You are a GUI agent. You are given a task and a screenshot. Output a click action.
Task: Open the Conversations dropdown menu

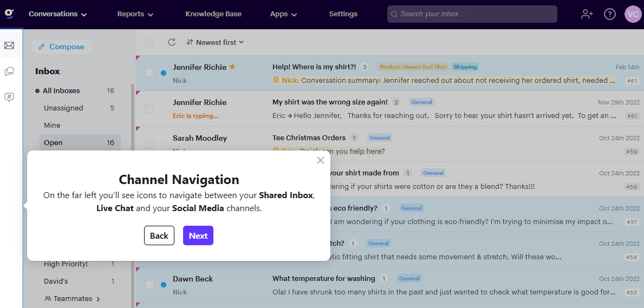57,14
